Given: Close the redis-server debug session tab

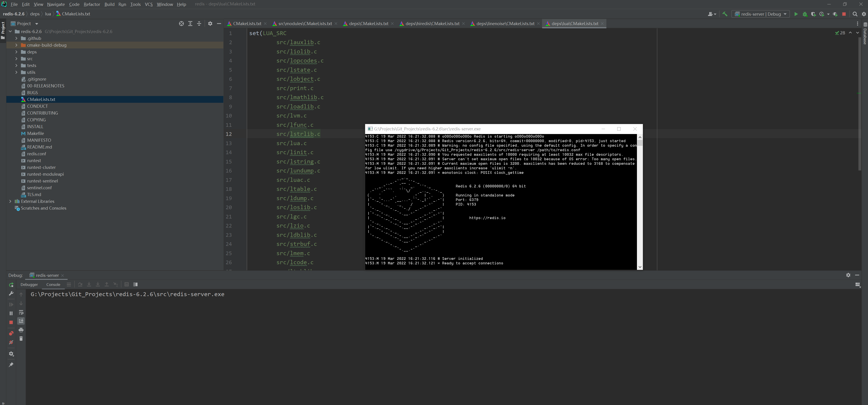Looking at the screenshot, I should (63, 275).
